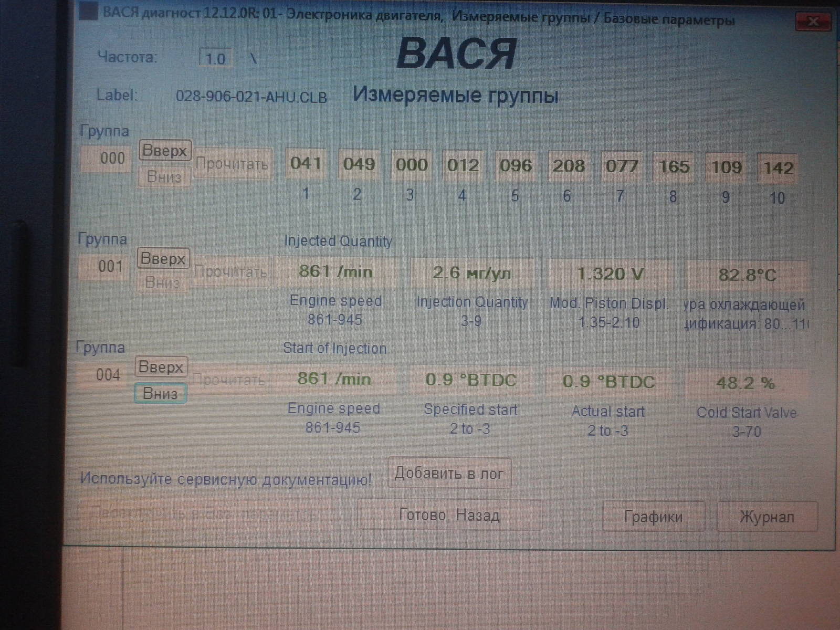Image resolution: width=840 pixels, height=630 pixels.
Task: Select the coolant temperature value 82.8°C
Action: click(x=746, y=275)
